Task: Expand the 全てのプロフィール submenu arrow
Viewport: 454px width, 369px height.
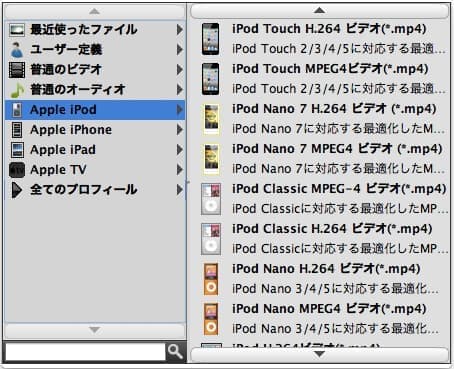Action: click(180, 190)
